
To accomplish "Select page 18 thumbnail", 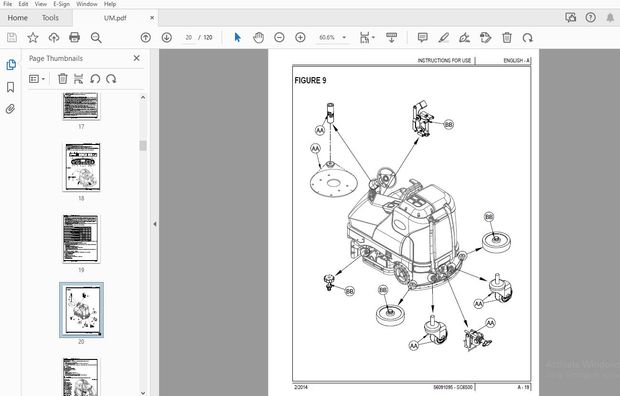I will coord(81,167).
